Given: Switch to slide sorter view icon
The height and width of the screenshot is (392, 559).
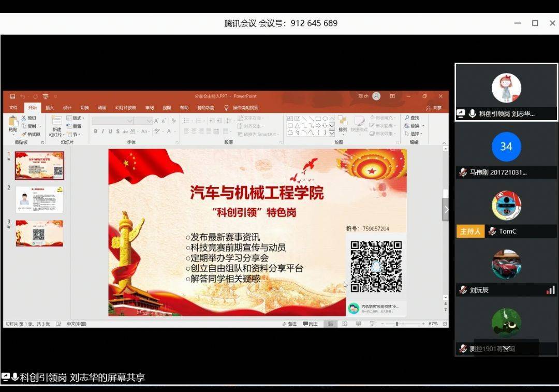Looking at the screenshot, I should point(344,324).
